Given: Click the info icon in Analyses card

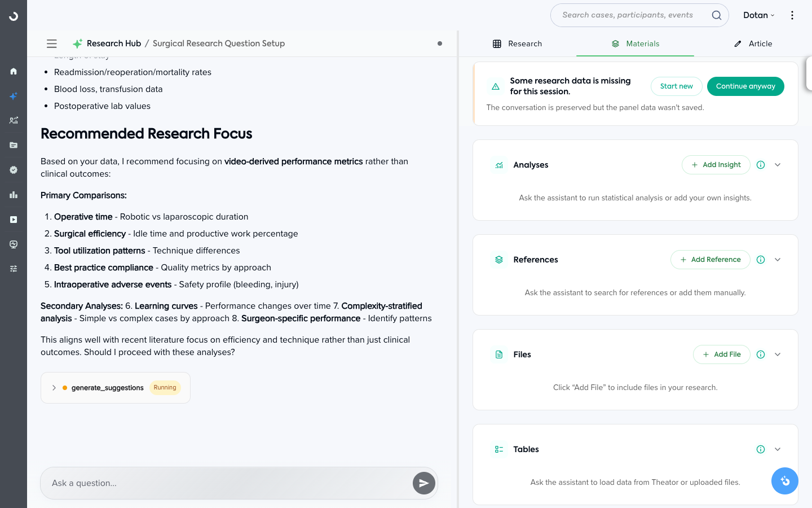Looking at the screenshot, I should (761, 165).
